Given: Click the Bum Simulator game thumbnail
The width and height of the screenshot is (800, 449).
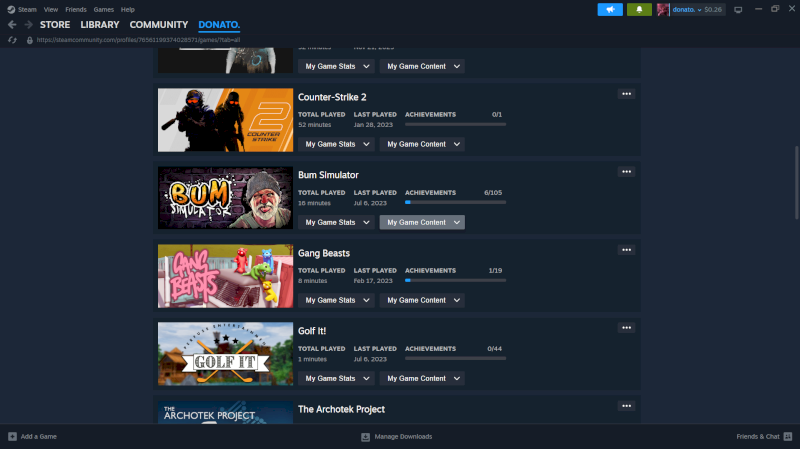Looking at the screenshot, I should point(226,198).
